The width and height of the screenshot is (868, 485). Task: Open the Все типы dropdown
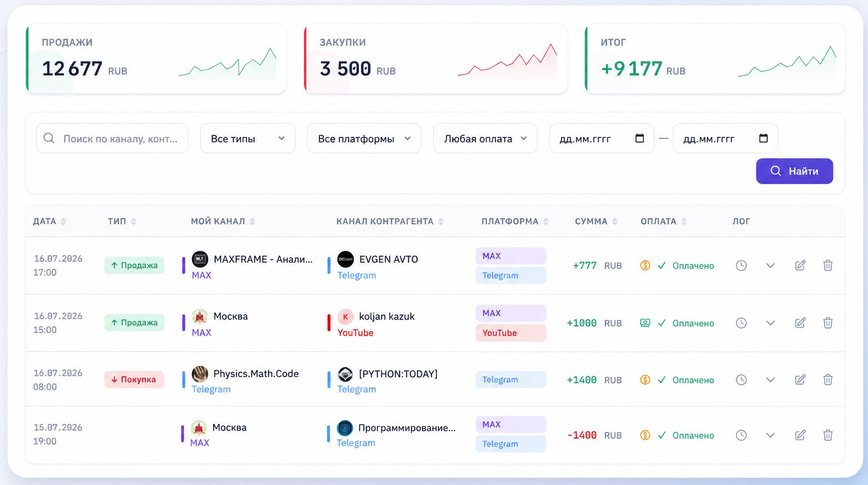coord(248,138)
